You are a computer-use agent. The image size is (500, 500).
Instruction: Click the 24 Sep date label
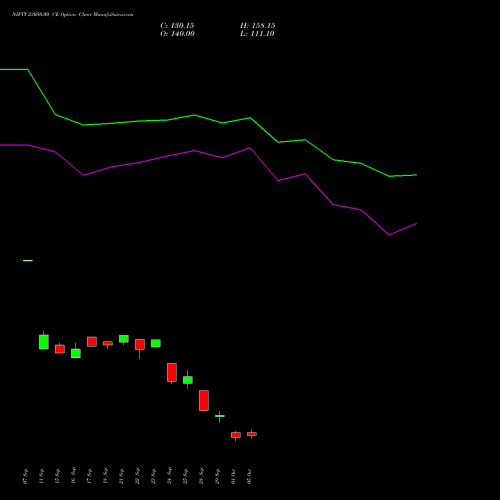click(x=170, y=476)
